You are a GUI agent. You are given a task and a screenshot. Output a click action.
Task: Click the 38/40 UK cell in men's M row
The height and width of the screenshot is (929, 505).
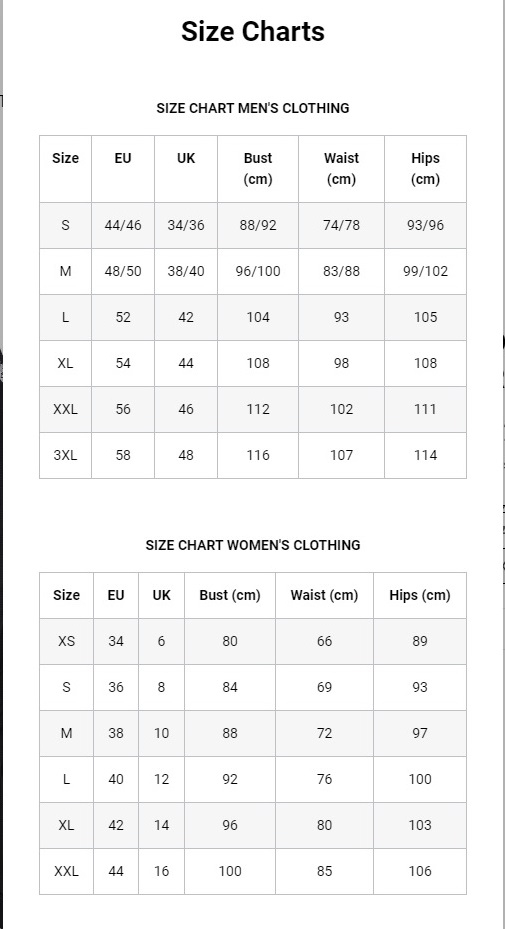coord(186,271)
